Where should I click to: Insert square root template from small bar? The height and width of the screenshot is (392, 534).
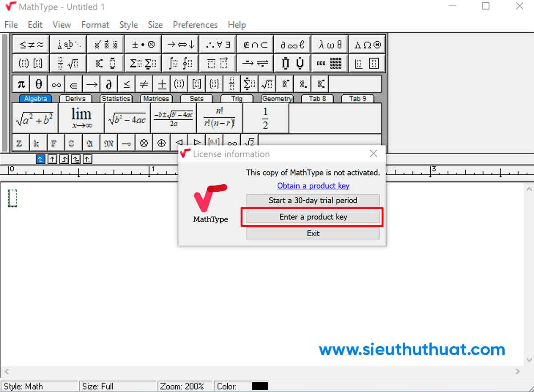click(267, 84)
